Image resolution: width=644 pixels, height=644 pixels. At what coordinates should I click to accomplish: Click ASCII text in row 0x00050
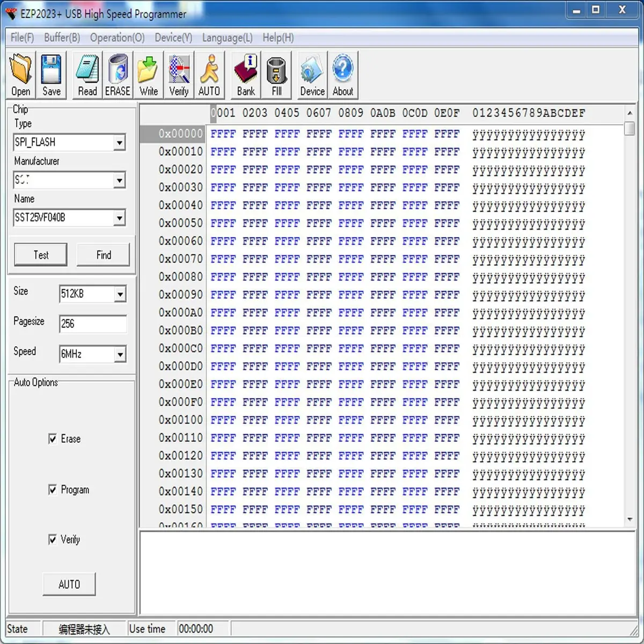click(x=529, y=223)
